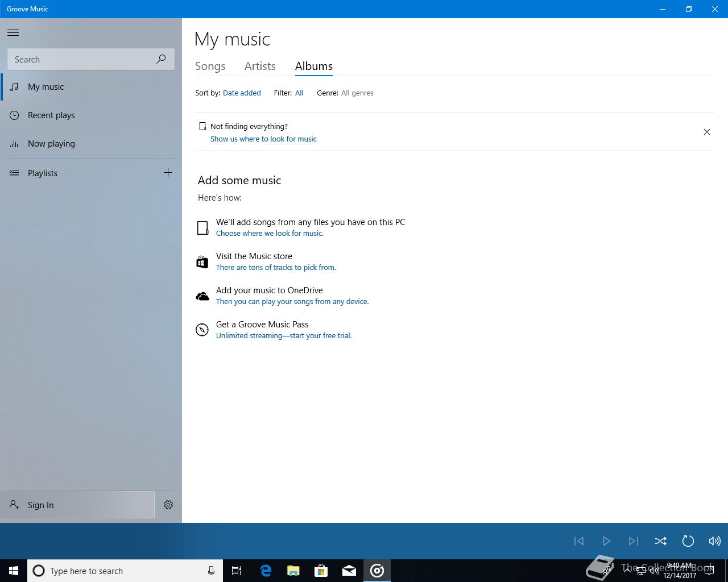Click the Groove Music taskbar icon
The image size is (728, 582).
(x=377, y=571)
